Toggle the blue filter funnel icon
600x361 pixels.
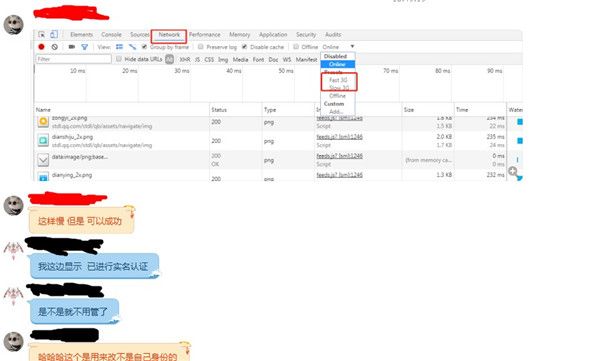click(85, 47)
